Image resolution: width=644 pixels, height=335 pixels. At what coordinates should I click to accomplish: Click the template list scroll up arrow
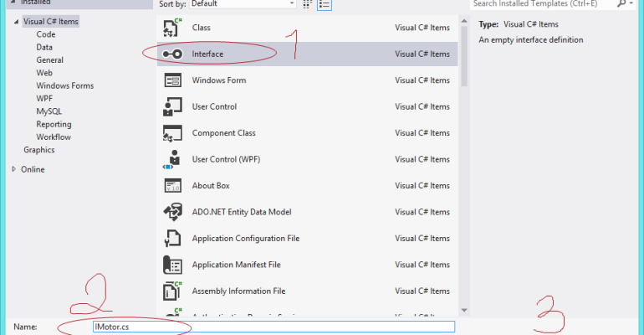[x=464, y=21]
